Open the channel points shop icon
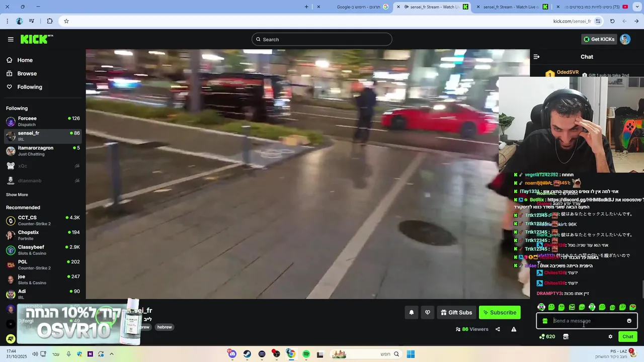Image resolution: width=644 pixels, height=362 pixels. [x=566, y=336]
